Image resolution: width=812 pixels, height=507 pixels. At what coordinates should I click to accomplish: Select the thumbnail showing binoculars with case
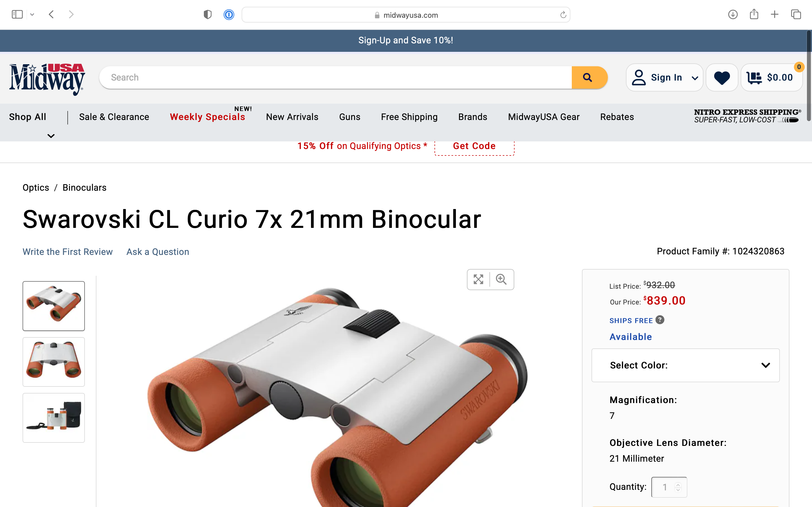[x=54, y=418]
